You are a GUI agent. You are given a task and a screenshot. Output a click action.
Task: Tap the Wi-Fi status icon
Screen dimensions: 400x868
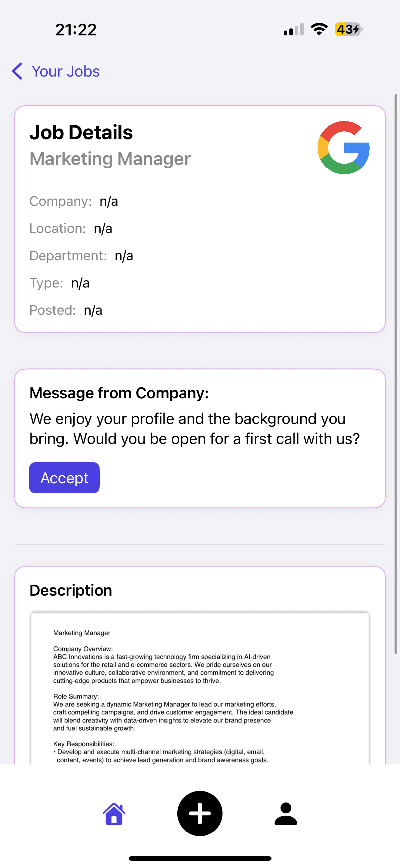pos(319,29)
